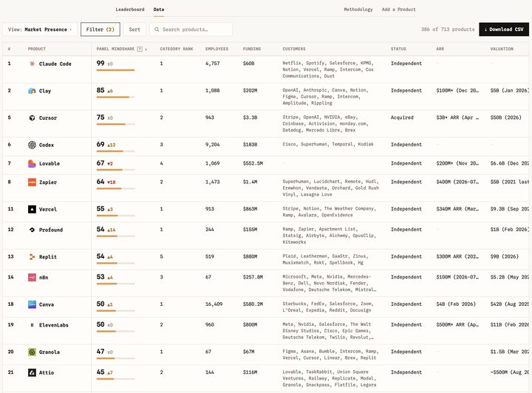Open the Add a Product link
532x393 pixels.
click(399, 10)
